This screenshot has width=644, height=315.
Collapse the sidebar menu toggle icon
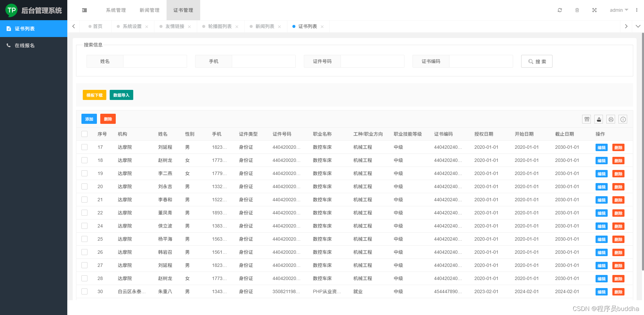point(84,10)
